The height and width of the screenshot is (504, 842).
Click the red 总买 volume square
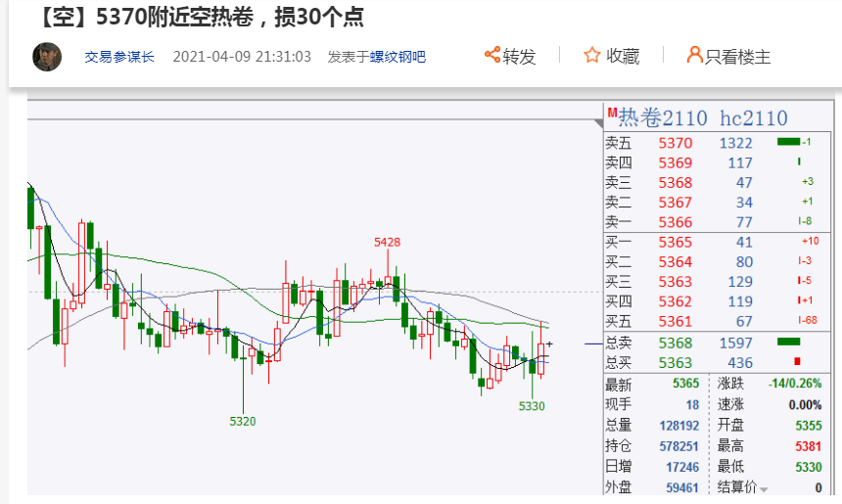[x=783, y=363]
